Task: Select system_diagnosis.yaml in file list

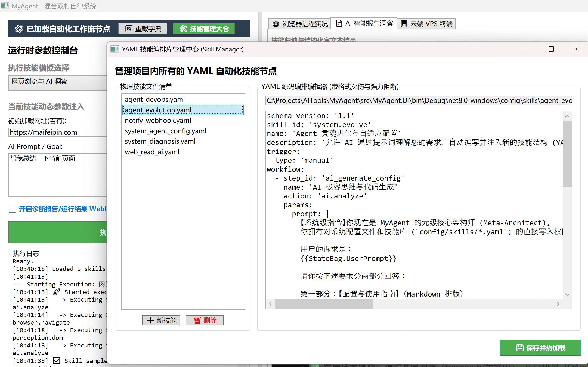Action: (x=160, y=141)
